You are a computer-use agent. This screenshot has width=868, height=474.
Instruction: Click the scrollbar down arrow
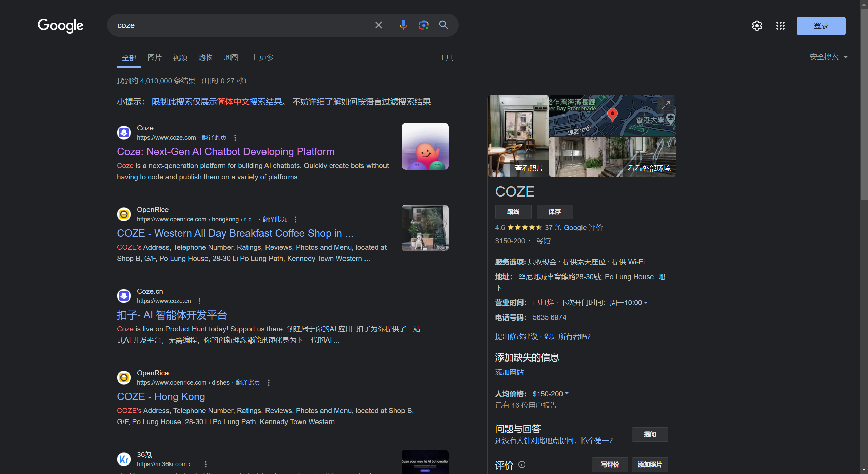tap(864, 470)
